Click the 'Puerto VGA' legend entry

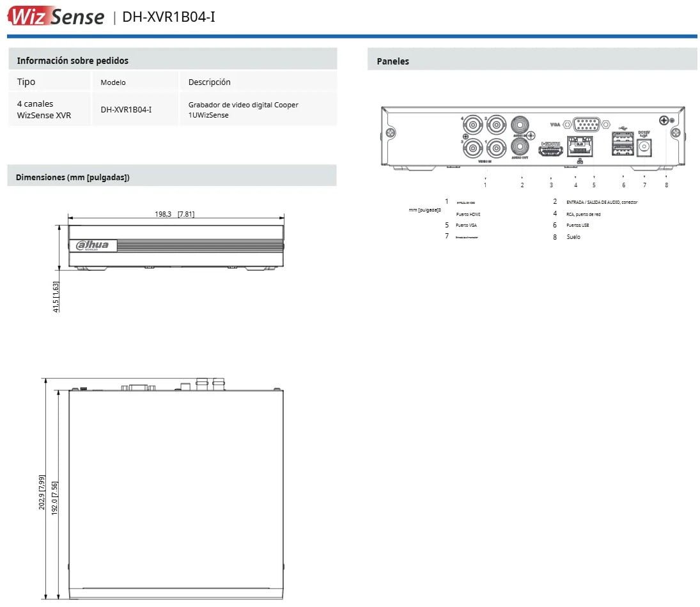click(x=466, y=226)
